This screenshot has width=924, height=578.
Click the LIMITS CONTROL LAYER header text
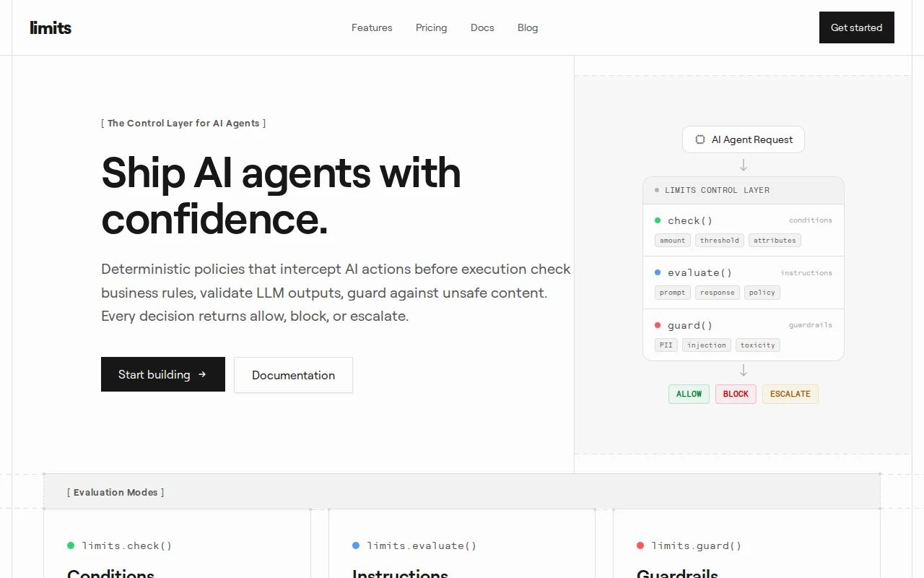717,190
